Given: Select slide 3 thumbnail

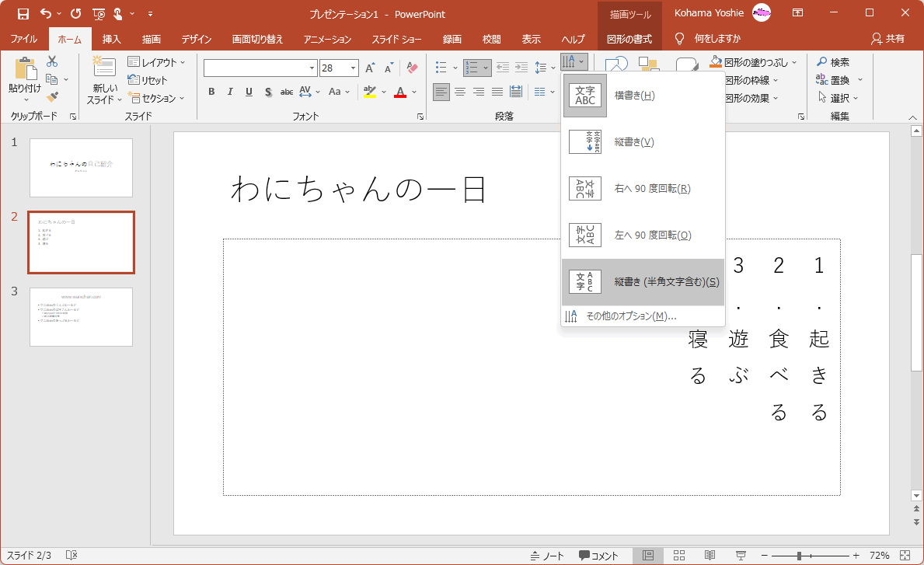Looking at the screenshot, I should coord(81,317).
